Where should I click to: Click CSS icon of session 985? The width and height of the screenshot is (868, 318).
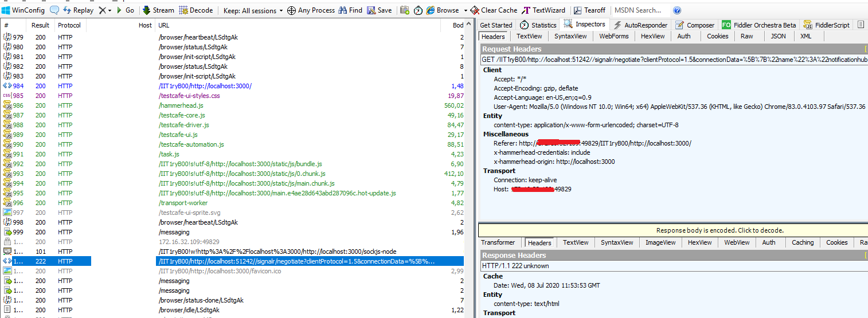(7, 96)
